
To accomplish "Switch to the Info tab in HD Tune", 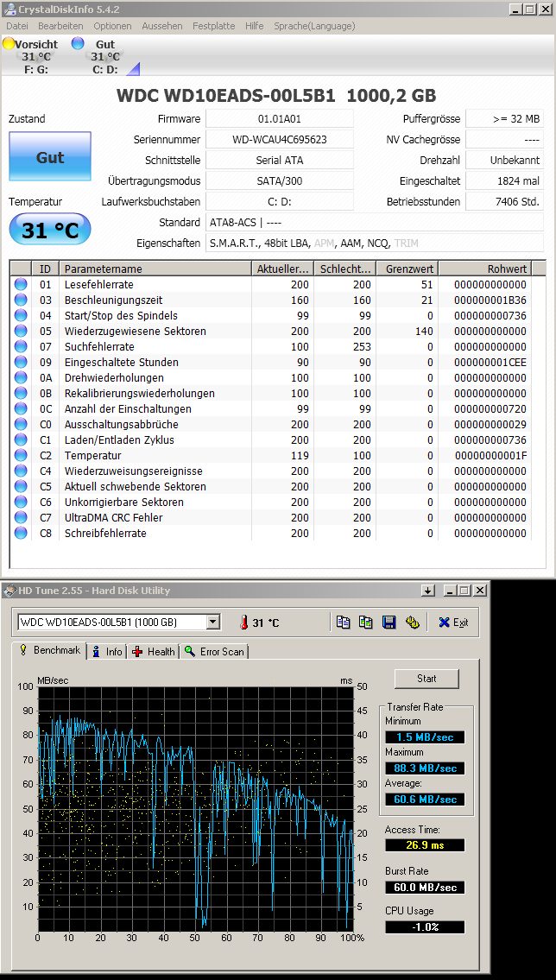I will pos(107,651).
